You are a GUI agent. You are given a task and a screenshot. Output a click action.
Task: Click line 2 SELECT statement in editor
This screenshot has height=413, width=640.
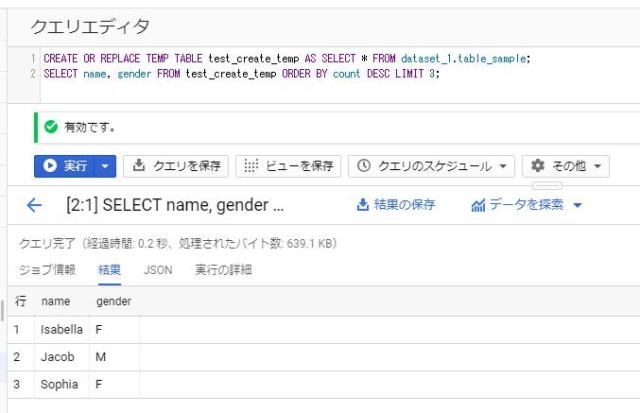[241, 74]
